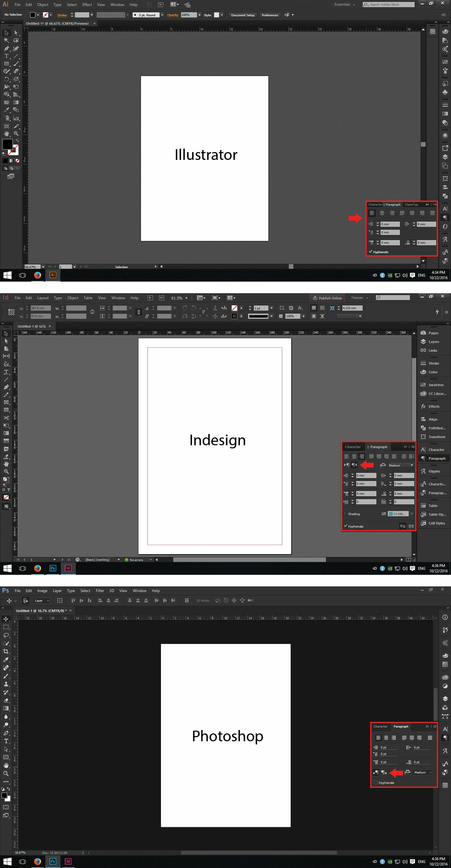Check Hyphenate in Photoshop Paragraph panel
This screenshot has width=451, height=868.
coord(376,782)
